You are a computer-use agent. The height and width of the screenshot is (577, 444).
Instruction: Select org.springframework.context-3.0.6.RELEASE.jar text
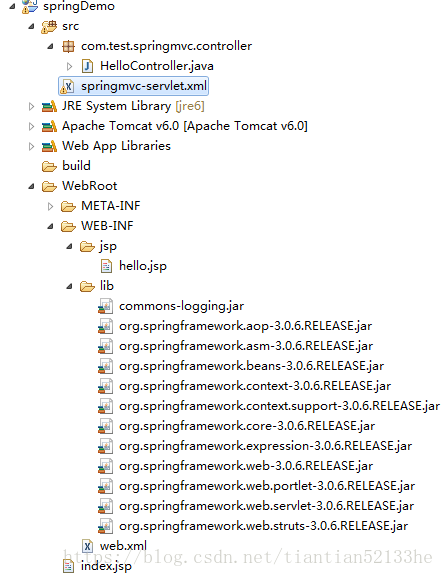(x=255, y=386)
